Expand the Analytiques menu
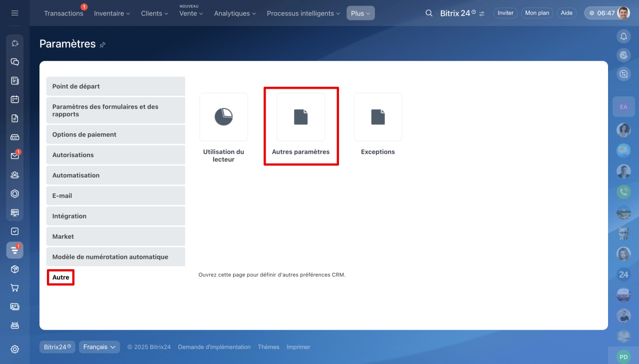 pyautogui.click(x=235, y=13)
